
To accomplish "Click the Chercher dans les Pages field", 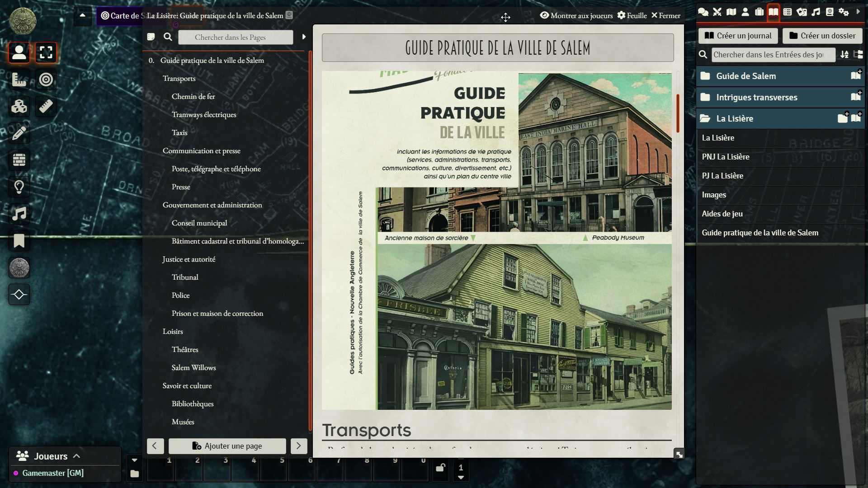I will pyautogui.click(x=235, y=37).
